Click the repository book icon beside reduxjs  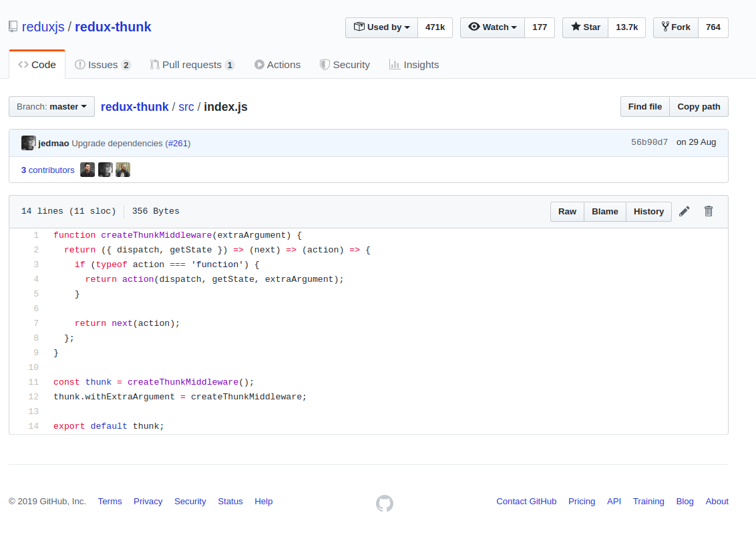point(13,27)
